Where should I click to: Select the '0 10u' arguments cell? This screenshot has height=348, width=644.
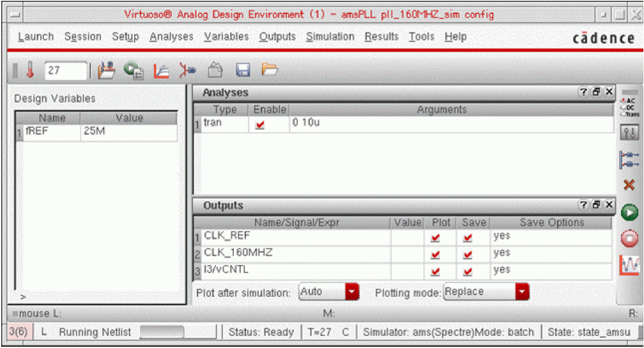(x=451, y=123)
